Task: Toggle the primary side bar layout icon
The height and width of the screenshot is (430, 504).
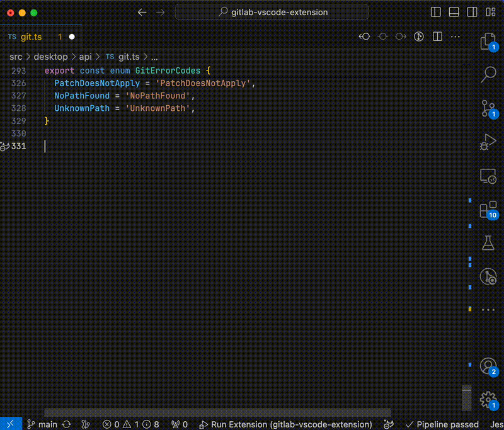Action: click(x=435, y=12)
